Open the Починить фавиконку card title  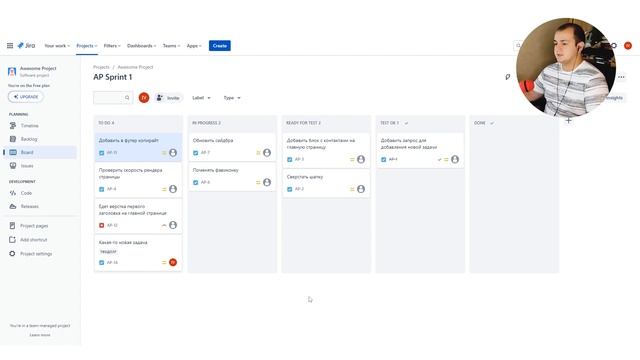tap(216, 170)
